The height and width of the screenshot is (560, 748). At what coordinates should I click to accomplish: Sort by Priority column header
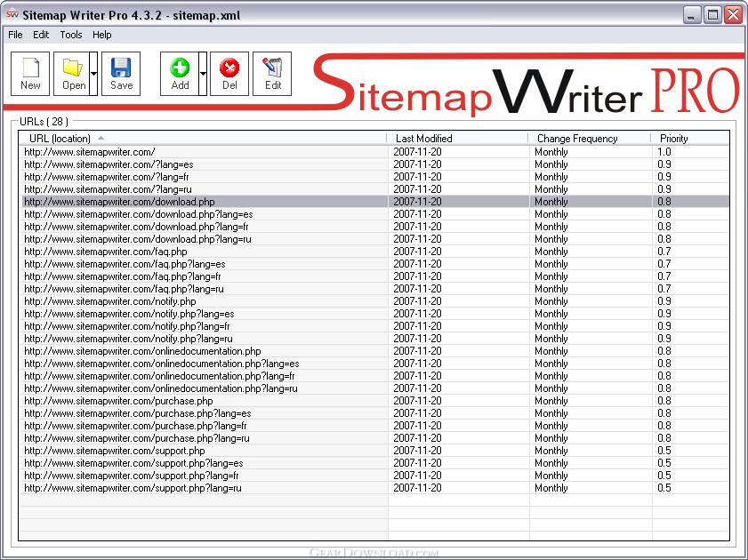coord(690,138)
